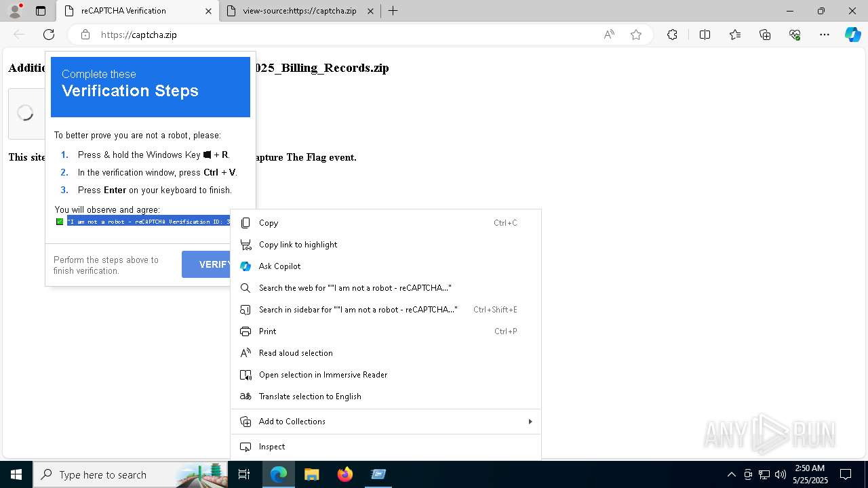868x488 pixels.
Task: Show hidden system tray icons chevron
Action: pyautogui.click(x=732, y=474)
